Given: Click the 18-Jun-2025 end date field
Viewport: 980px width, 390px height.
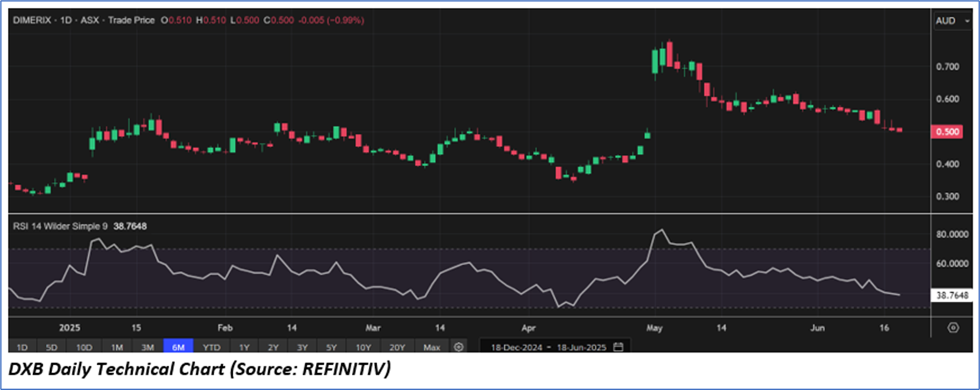Looking at the screenshot, I should pyautogui.click(x=581, y=347).
